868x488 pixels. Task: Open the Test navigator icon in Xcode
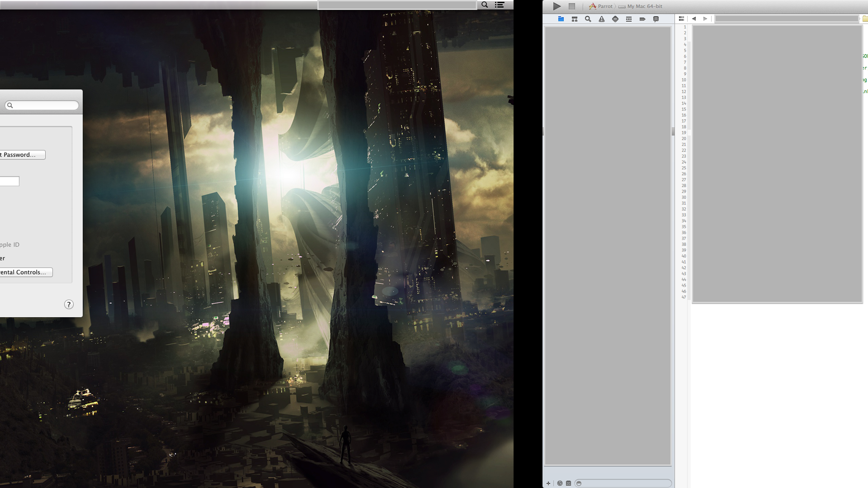(x=615, y=19)
